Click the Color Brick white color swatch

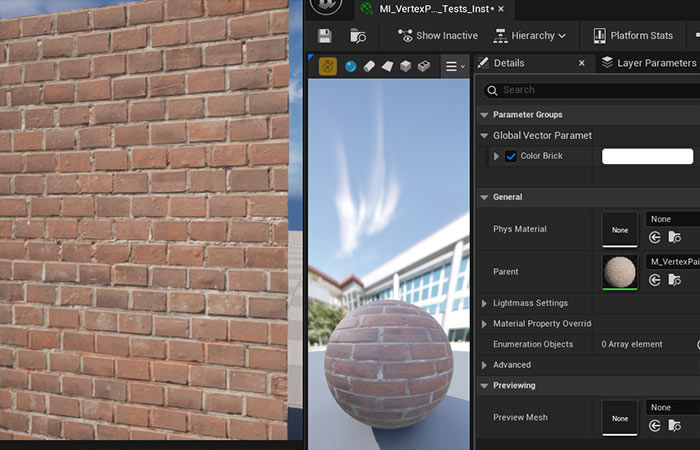click(647, 156)
